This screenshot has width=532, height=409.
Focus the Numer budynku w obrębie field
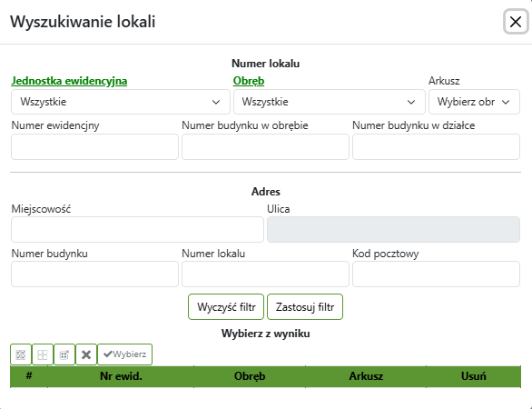click(265, 146)
